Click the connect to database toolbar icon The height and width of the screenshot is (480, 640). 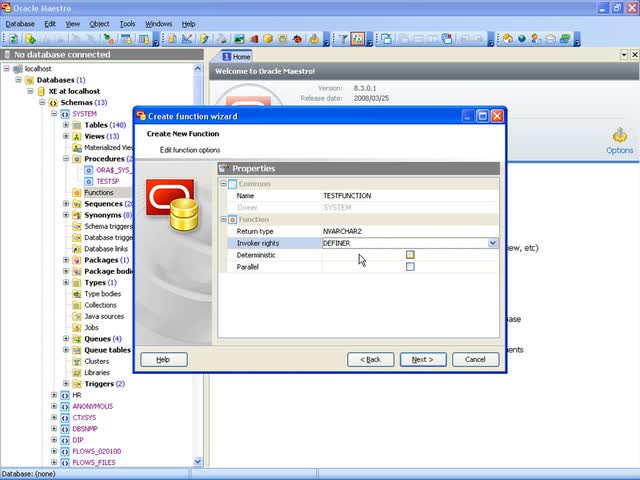pos(108,39)
